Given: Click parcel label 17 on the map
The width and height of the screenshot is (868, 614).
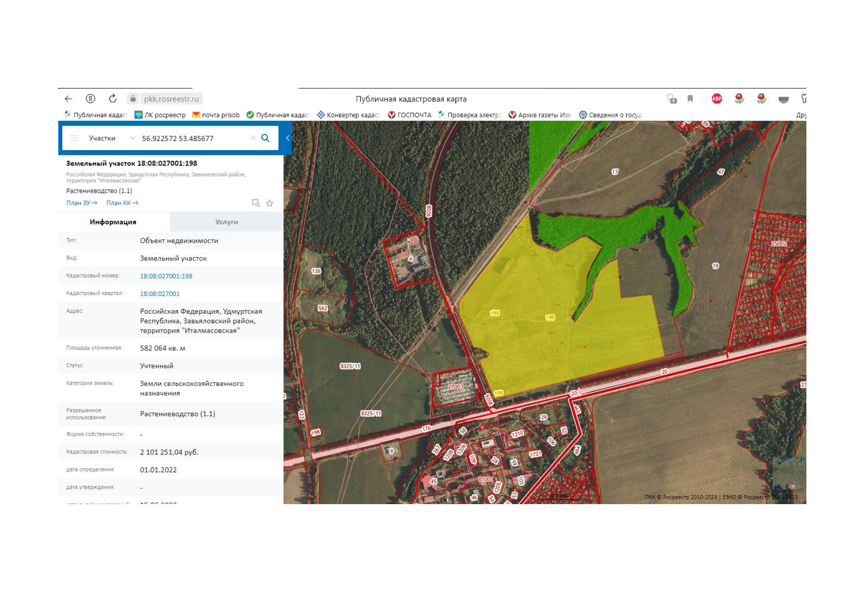Looking at the screenshot, I should coord(615,172).
